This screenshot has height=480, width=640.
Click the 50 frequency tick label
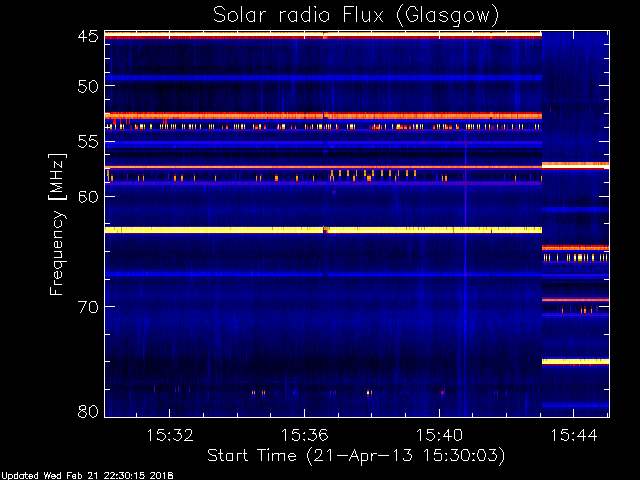(88, 86)
